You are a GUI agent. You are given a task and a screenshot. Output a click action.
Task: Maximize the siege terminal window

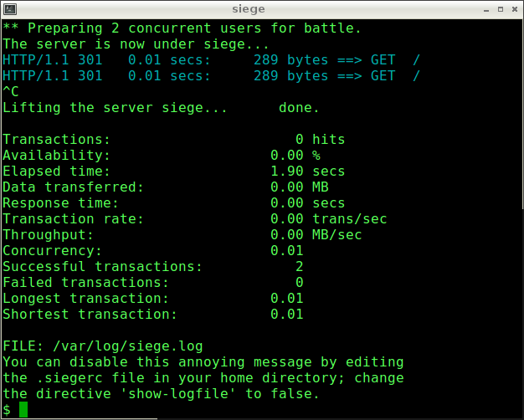click(x=501, y=9)
